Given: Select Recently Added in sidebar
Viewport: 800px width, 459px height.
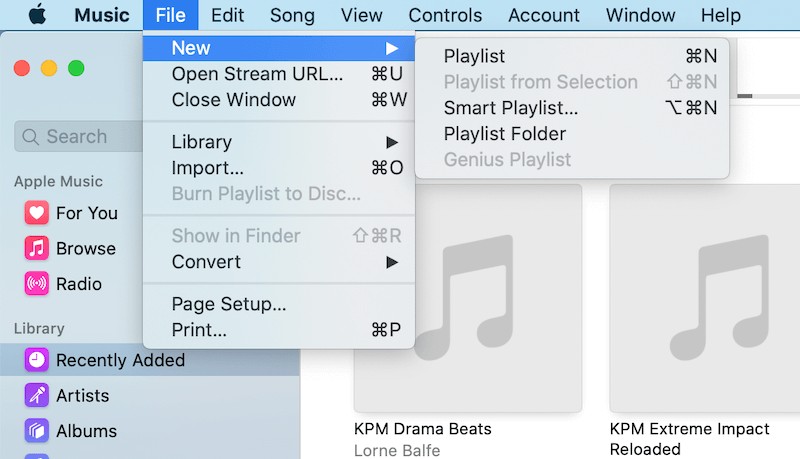Looking at the screenshot, I should tap(149, 360).
